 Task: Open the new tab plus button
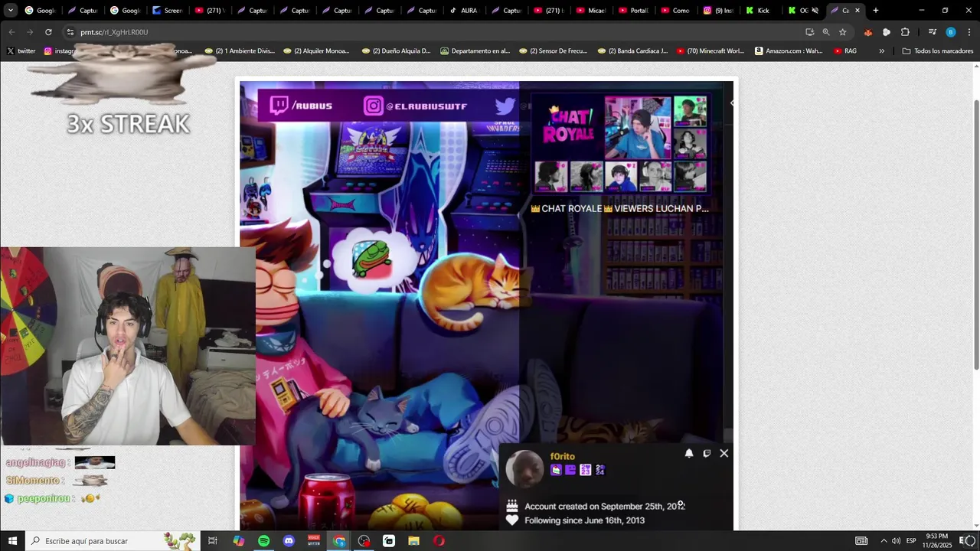click(876, 11)
